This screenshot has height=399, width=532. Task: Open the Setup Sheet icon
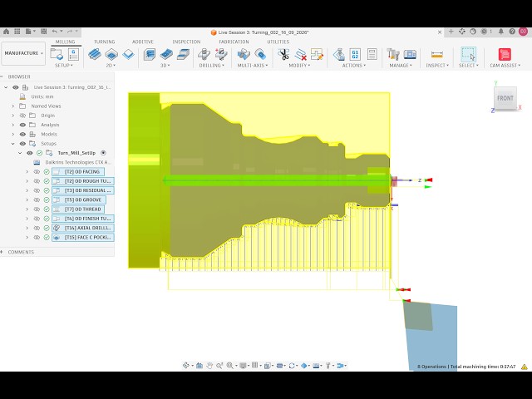click(372, 54)
